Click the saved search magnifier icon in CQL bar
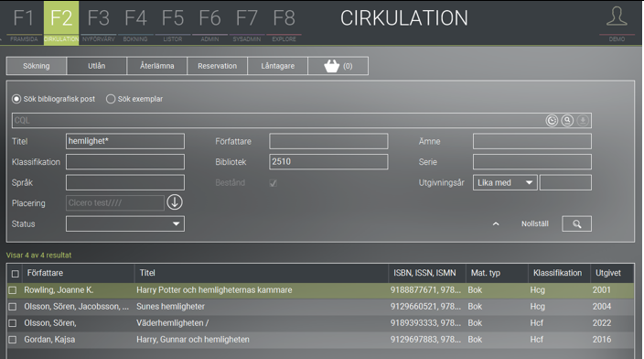644x359 pixels. click(x=567, y=121)
